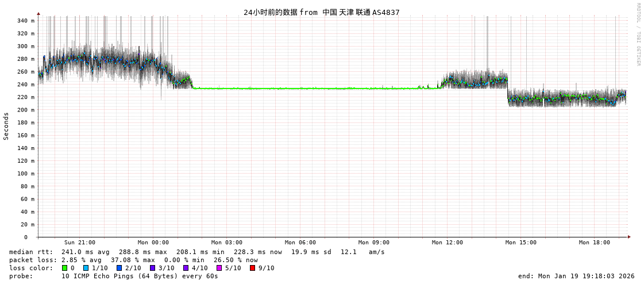Click the 228.3 ms now rtt value

pos(258,252)
